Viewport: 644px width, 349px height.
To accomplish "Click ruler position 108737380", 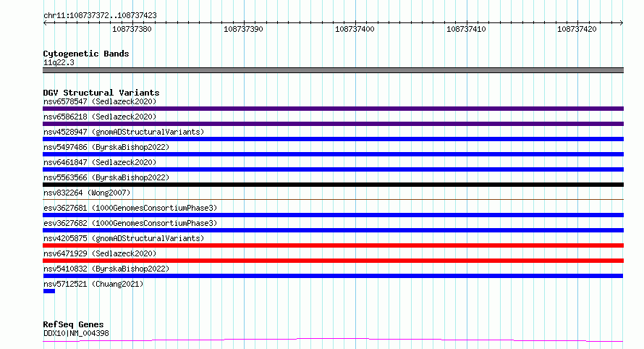I will 132,29.
